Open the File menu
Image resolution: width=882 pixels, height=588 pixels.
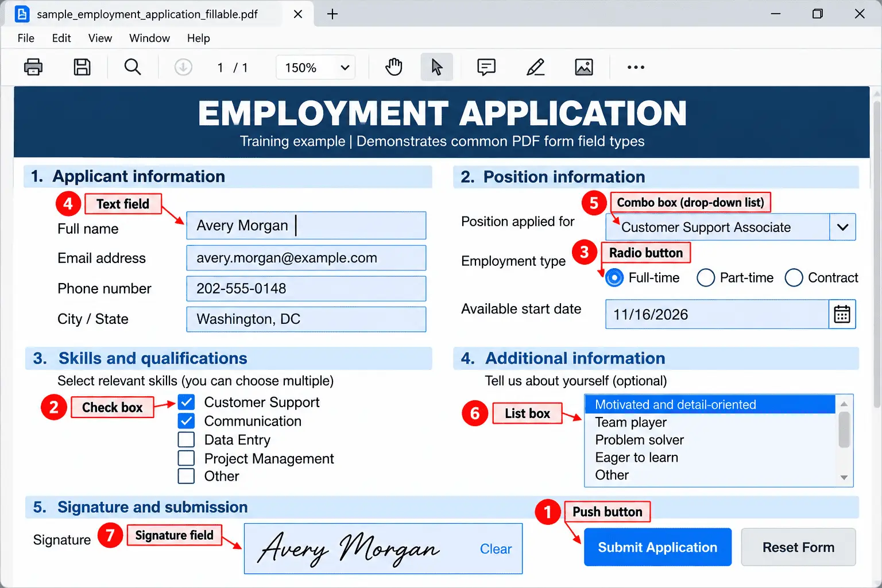coord(26,38)
